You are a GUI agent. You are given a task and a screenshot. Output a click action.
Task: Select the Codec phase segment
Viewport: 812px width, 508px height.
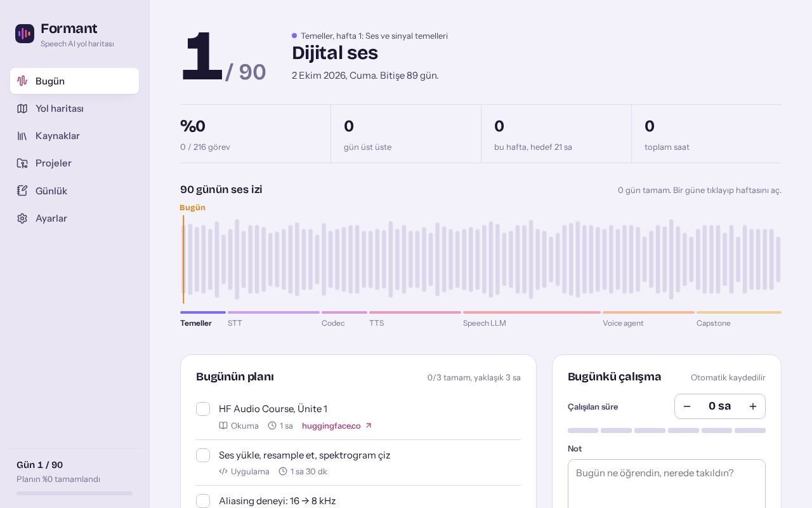(344, 318)
